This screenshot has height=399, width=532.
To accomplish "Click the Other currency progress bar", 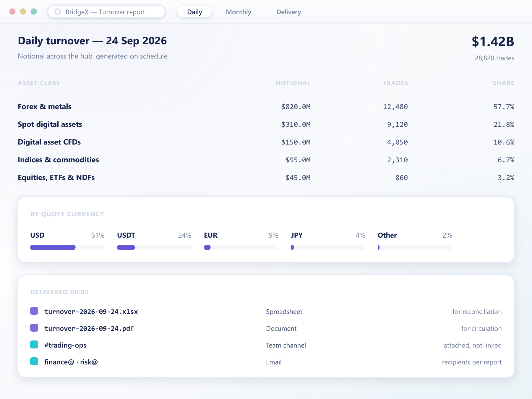I will pyautogui.click(x=415, y=247).
